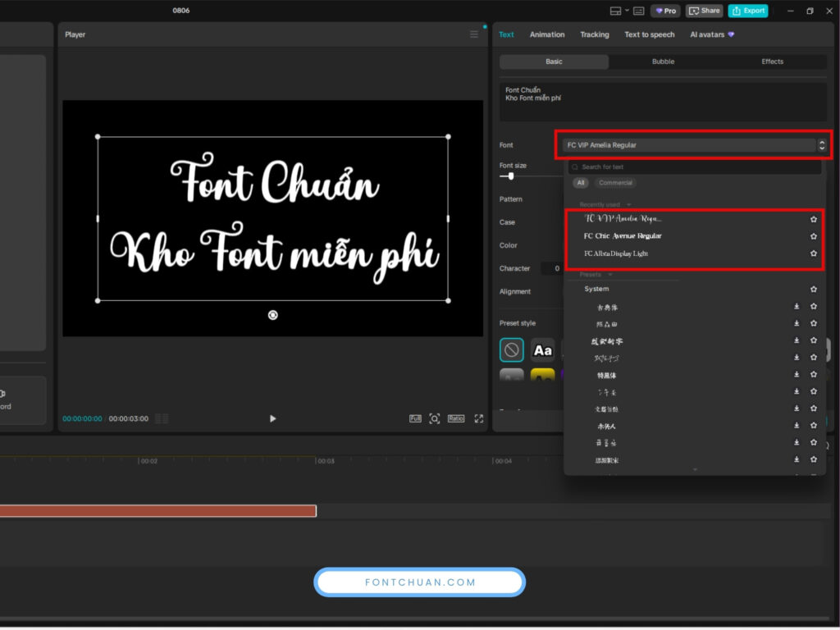Click the text overlay in the preview canvas

[272, 218]
